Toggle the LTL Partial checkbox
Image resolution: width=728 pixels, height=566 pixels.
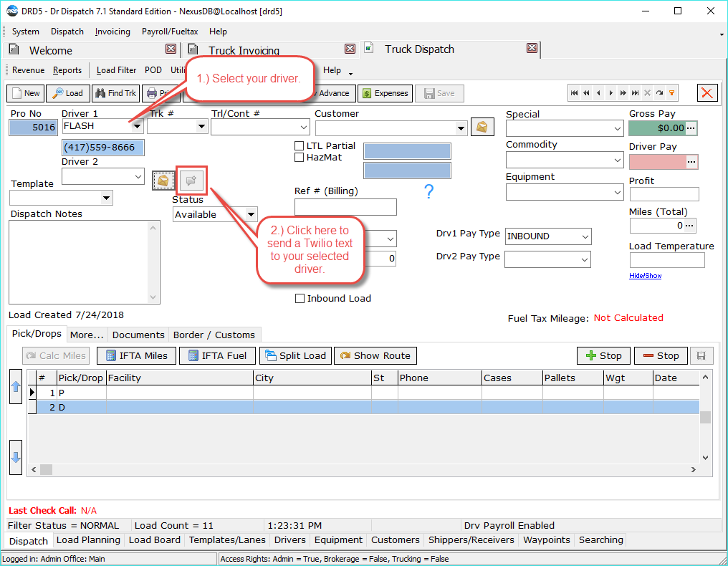tap(300, 145)
